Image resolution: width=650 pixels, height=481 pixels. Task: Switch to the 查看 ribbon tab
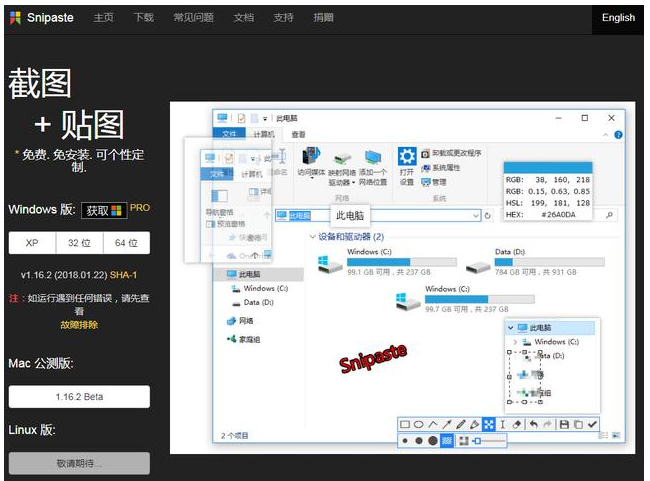(298, 134)
